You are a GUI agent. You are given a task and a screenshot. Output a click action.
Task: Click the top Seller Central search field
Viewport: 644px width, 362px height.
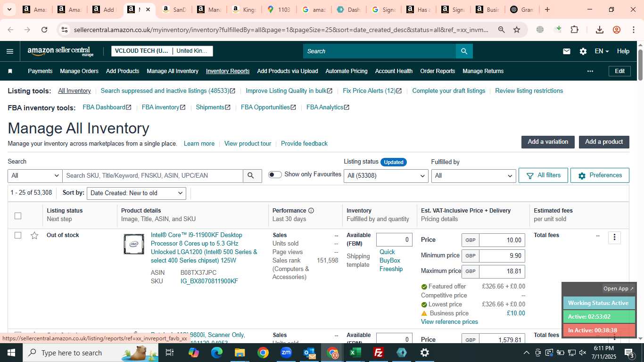pos(380,51)
